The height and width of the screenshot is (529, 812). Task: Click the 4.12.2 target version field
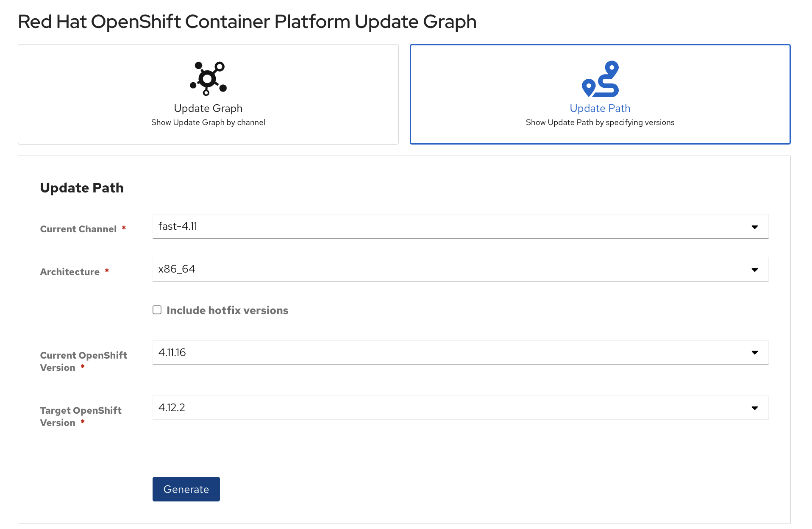tap(297, 407)
